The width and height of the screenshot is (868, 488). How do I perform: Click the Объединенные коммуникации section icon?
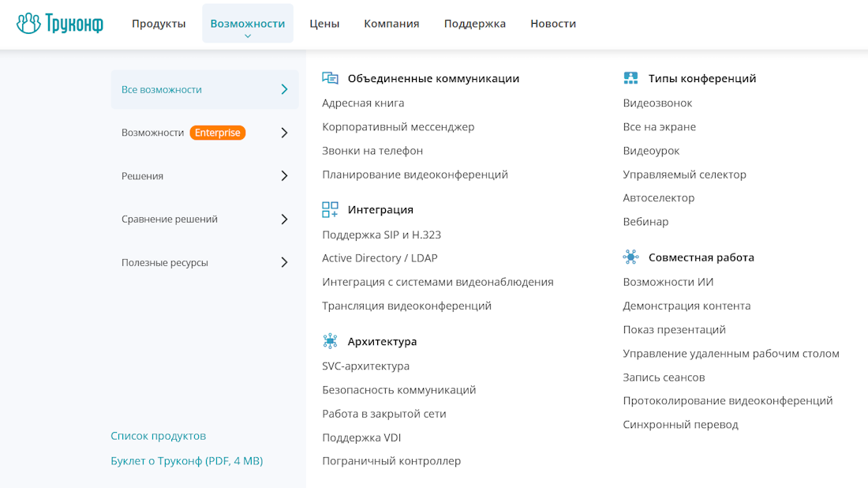click(x=331, y=77)
